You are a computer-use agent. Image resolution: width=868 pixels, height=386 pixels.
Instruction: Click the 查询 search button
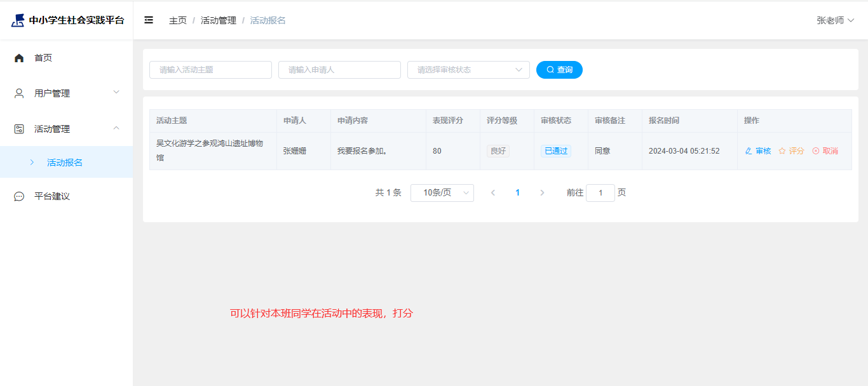(x=559, y=70)
